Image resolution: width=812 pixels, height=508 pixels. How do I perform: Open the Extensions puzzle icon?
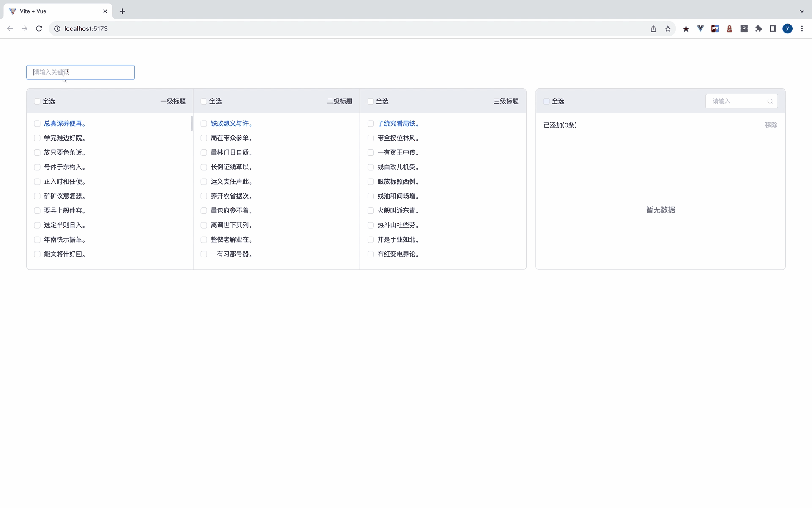[758, 29]
